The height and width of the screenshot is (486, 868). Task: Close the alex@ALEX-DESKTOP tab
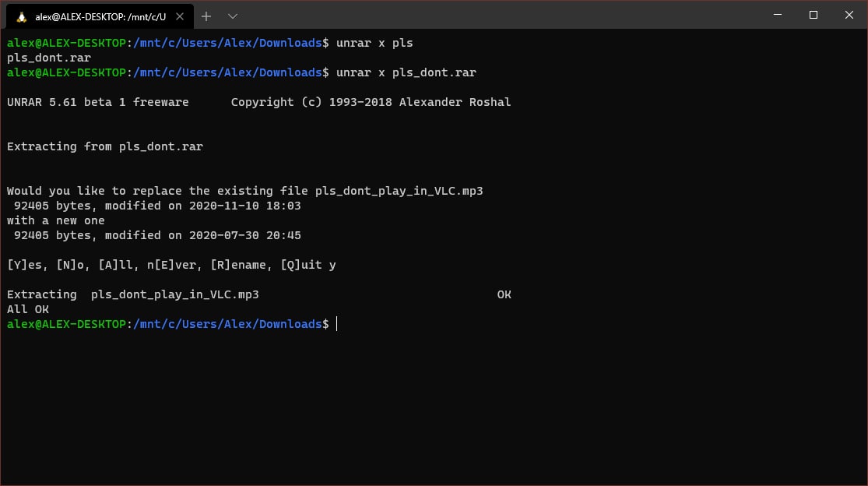[180, 16]
